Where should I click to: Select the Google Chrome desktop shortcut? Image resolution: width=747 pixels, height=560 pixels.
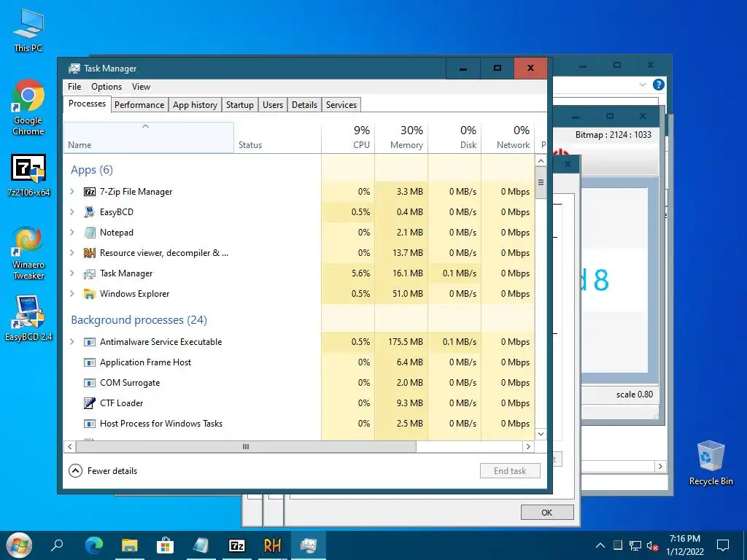point(28,108)
